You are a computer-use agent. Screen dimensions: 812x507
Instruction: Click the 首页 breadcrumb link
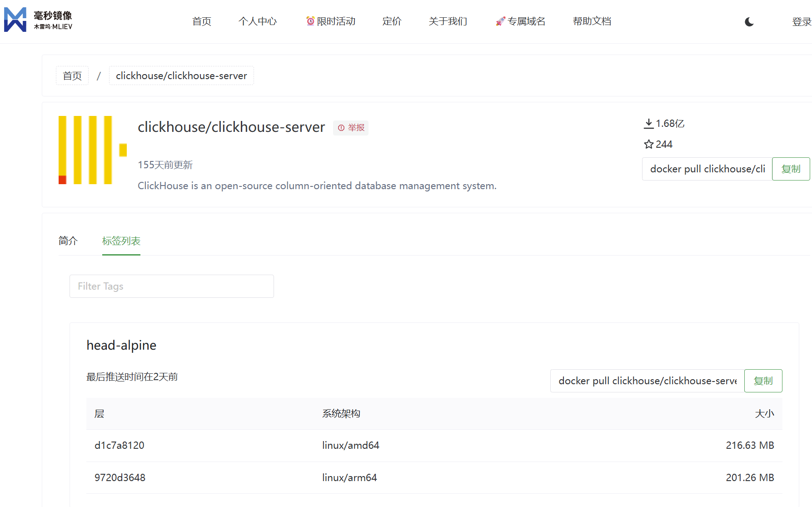click(72, 75)
